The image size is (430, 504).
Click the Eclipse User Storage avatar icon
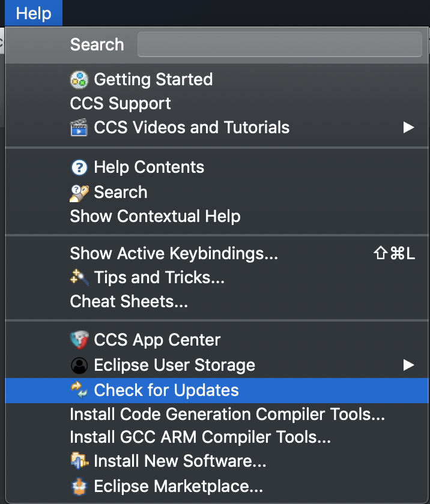pyautogui.click(x=79, y=365)
